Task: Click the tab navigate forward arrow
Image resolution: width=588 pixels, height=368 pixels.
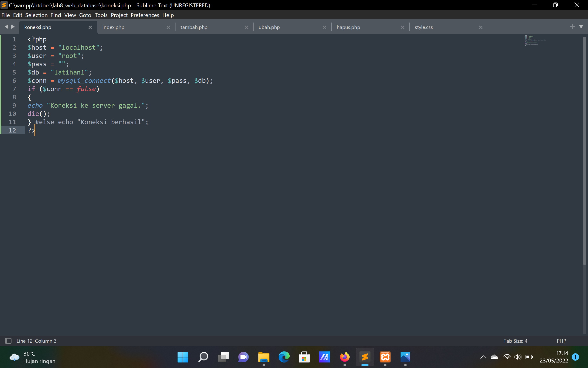Action: point(13,27)
